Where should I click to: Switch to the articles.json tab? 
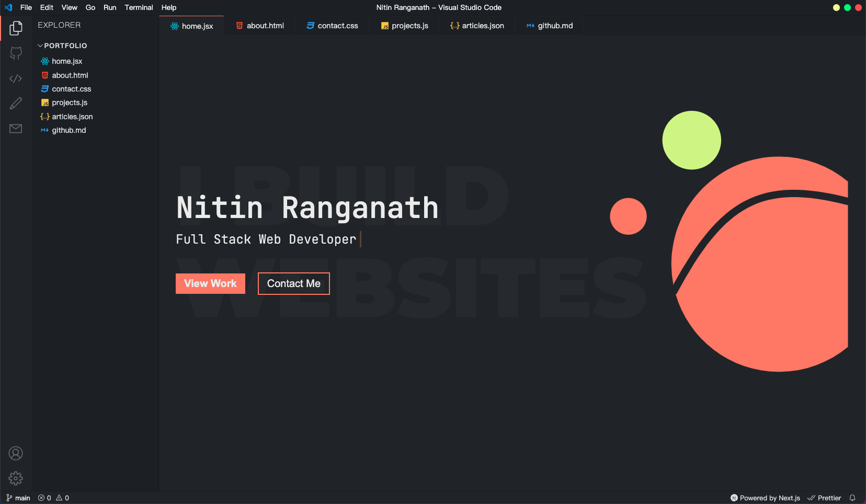(477, 26)
